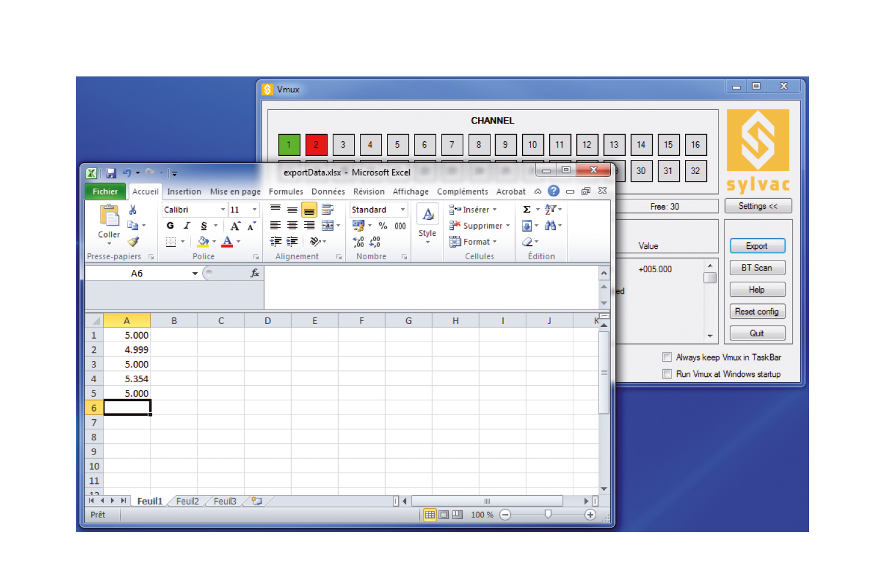Click BT Scan button in Vmux
The height and width of the screenshot is (588, 882).
pos(757,268)
